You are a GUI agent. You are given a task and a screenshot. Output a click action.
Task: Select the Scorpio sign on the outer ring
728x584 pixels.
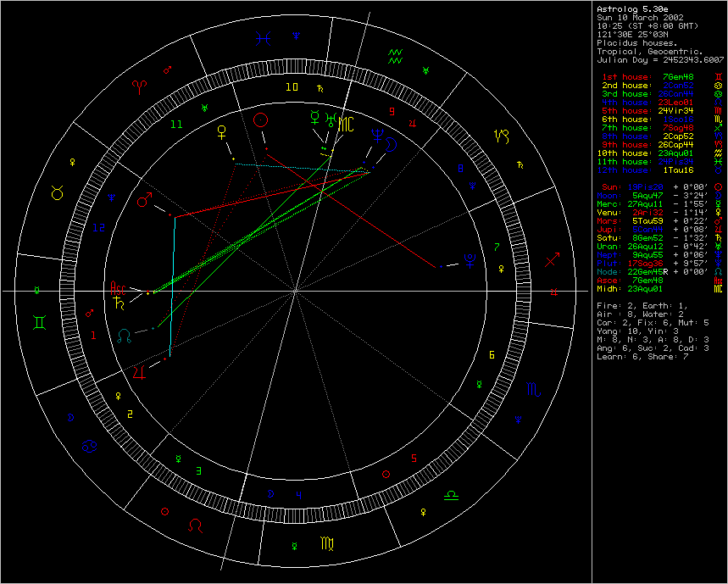533,389
